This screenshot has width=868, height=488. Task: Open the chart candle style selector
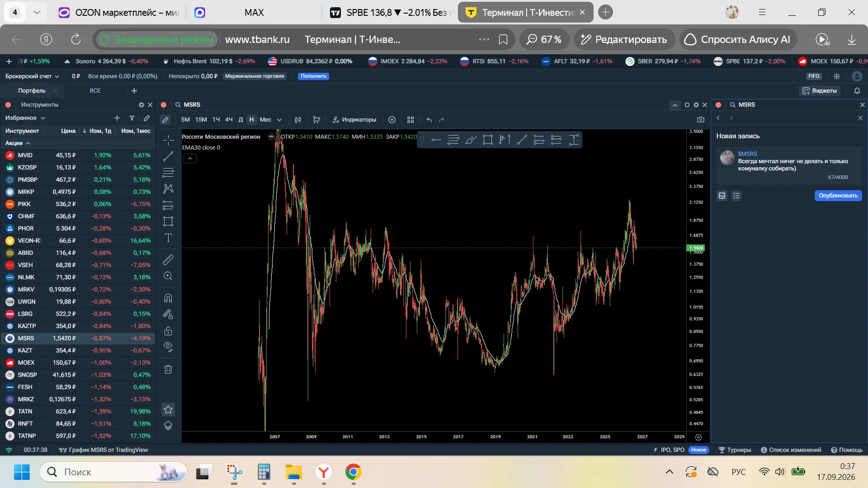click(298, 120)
